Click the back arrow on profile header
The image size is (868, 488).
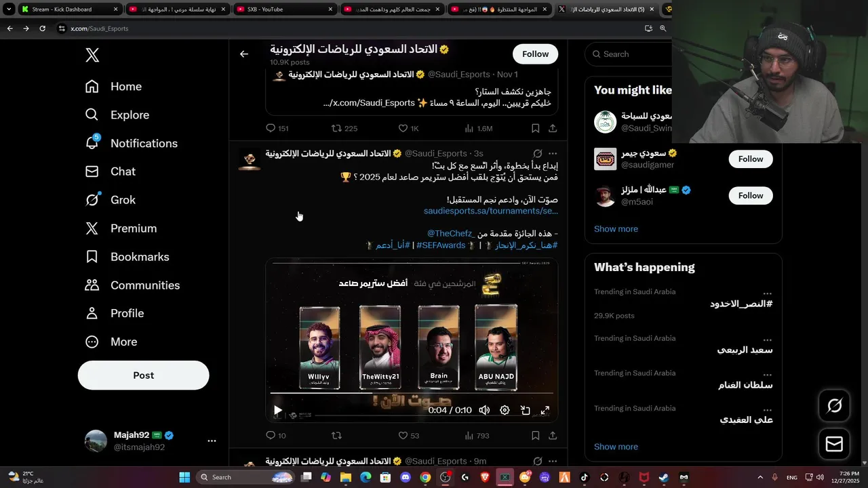[244, 54]
